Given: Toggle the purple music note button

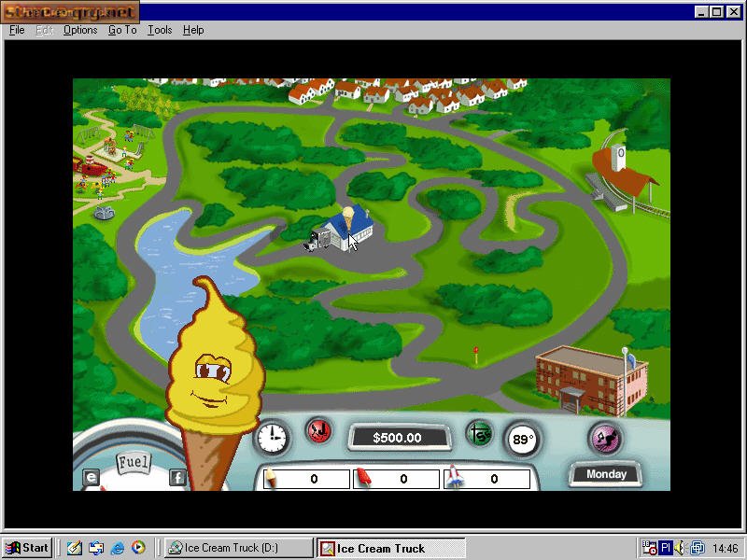Looking at the screenshot, I should pyautogui.click(x=605, y=438).
